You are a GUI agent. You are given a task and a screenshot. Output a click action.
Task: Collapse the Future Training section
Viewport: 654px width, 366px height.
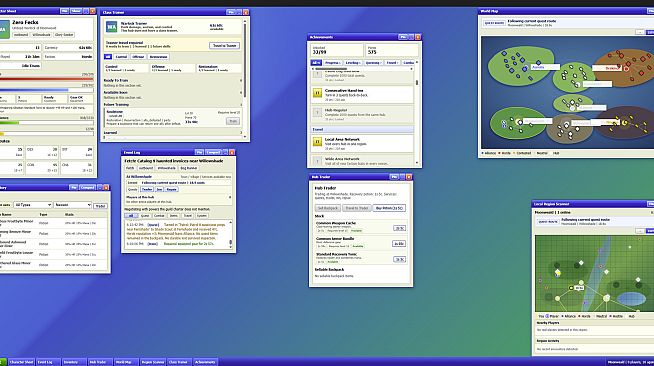(x=173, y=104)
